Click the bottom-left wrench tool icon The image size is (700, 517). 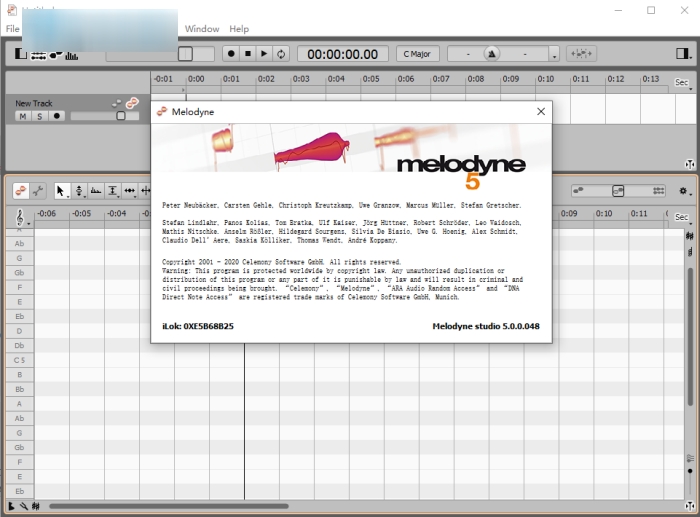point(23,506)
